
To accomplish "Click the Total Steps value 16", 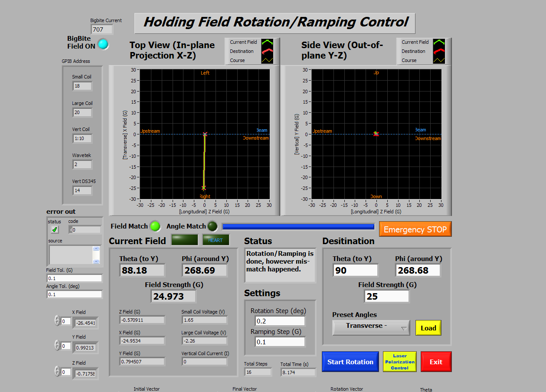I will click(x=258, y=372).
